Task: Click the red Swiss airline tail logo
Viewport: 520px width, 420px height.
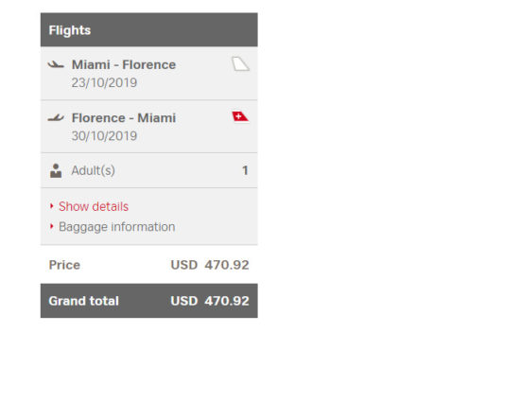Action: coord(240,116)
